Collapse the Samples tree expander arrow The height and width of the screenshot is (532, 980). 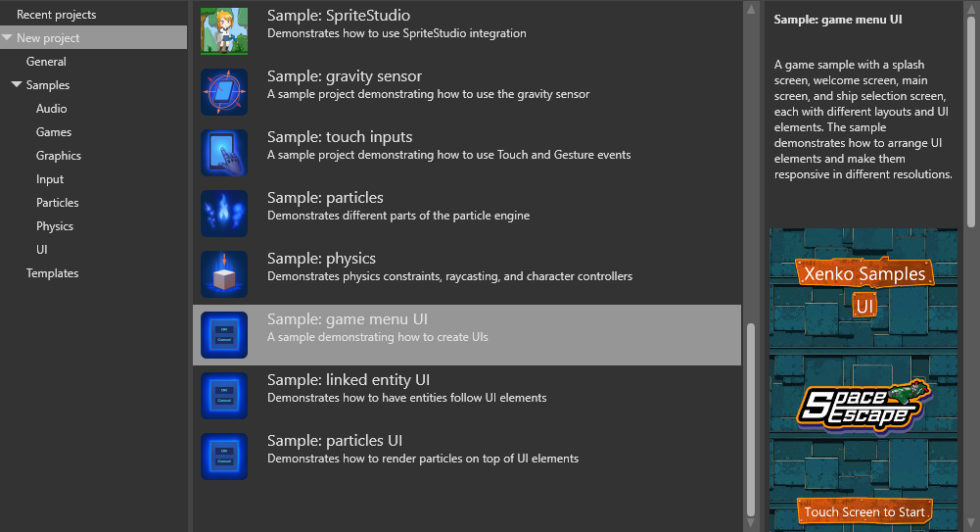point(17,85)
